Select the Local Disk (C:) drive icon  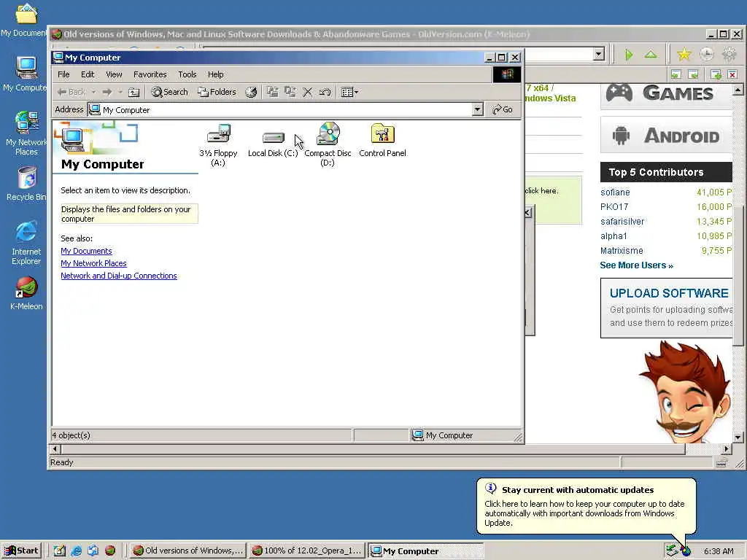pos(273,144)
